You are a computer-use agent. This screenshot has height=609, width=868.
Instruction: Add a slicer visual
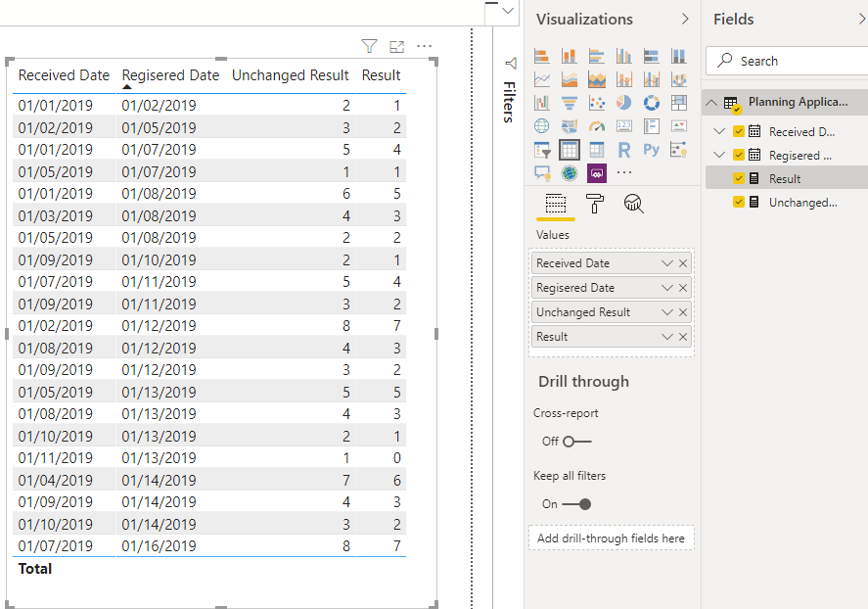pyautogui.click(x=542, y=150)
